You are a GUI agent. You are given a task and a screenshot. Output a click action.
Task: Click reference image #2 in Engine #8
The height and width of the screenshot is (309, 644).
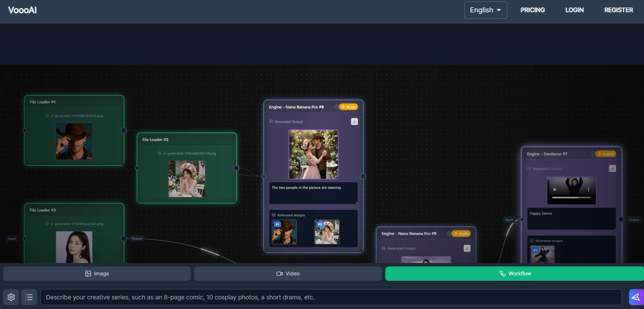click(327, 232)
